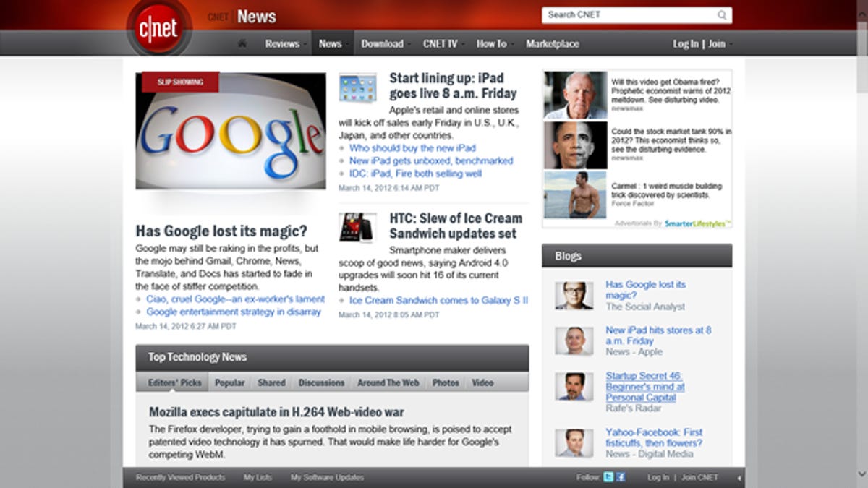Screen dimensions: 868x488
Task: Open the Download dropdown menu
Action: [x=384, y=43]
